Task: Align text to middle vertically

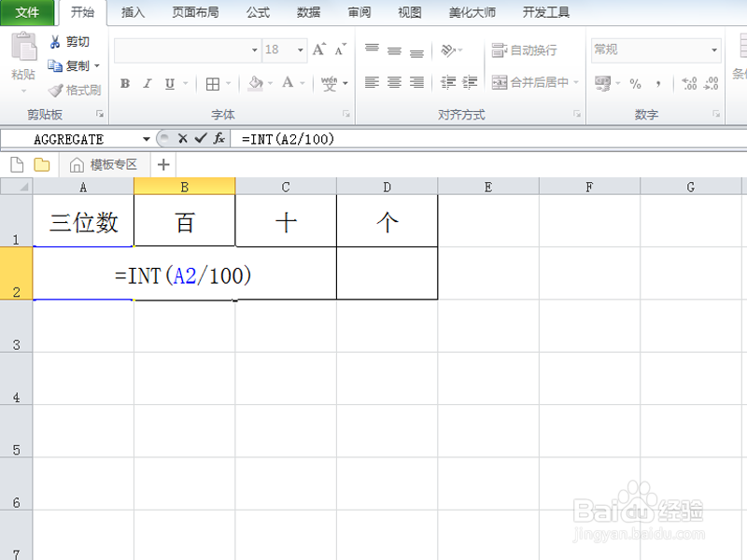Action: 394,50
